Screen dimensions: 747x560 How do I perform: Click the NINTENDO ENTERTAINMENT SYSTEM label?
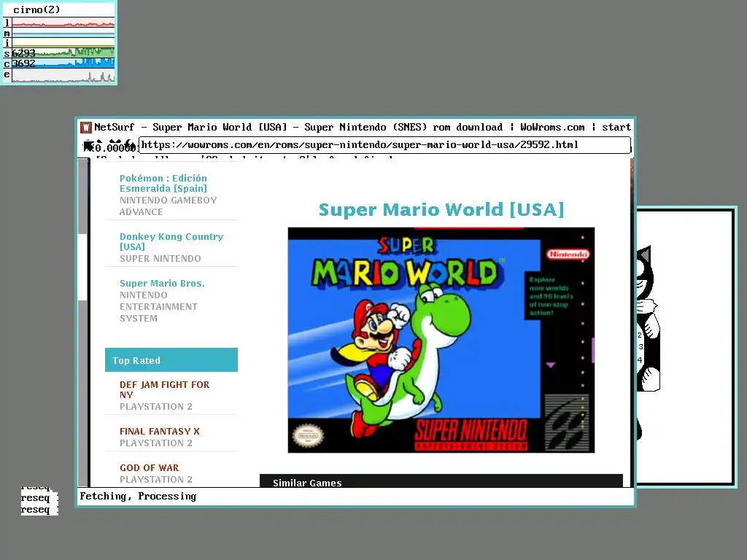click(x=158, y=307)
